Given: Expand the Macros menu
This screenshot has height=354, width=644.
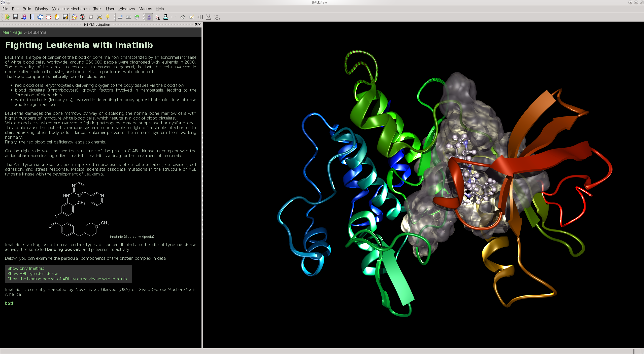Looking at the screenshot, I should point(145,9).
